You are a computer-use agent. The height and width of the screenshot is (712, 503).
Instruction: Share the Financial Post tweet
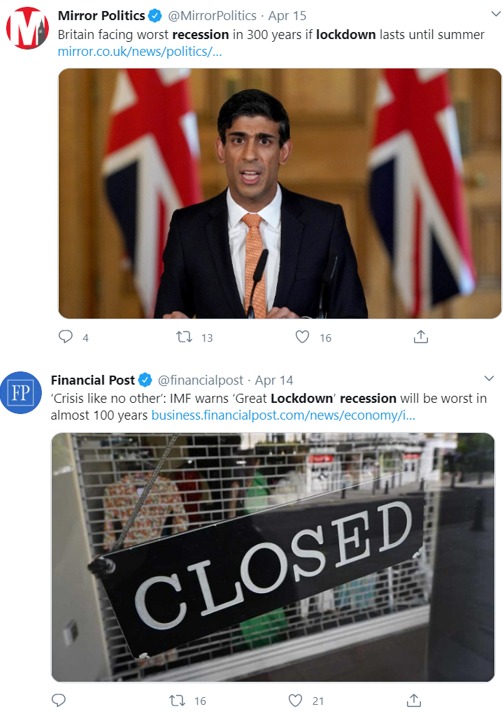click(414, 700)
